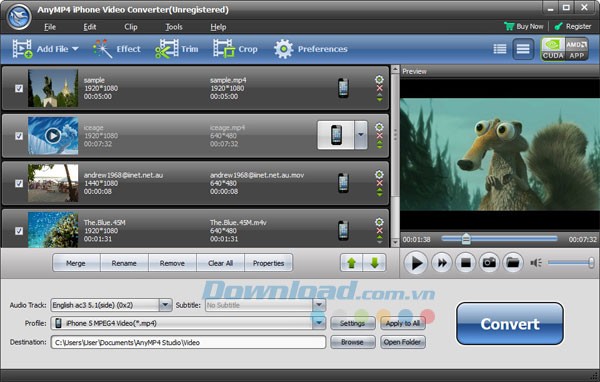Click file list scrollbar down arrow
This screenshot has height=382, width=600.
pos(395,242)
